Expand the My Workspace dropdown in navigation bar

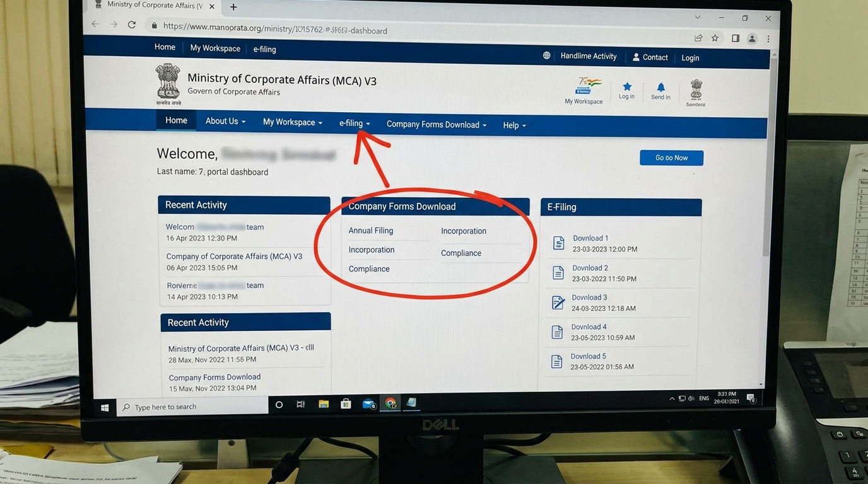tap(293, 122)
